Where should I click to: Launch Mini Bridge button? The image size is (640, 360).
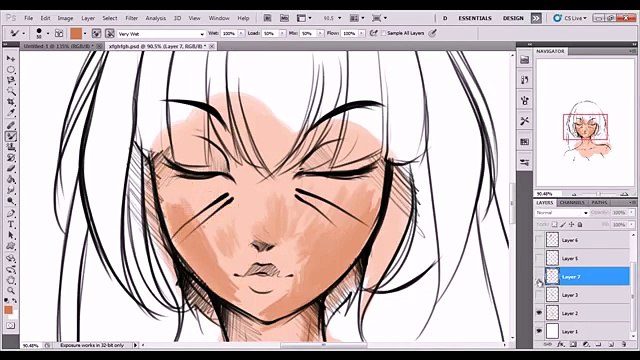click(x=284, y=18)
